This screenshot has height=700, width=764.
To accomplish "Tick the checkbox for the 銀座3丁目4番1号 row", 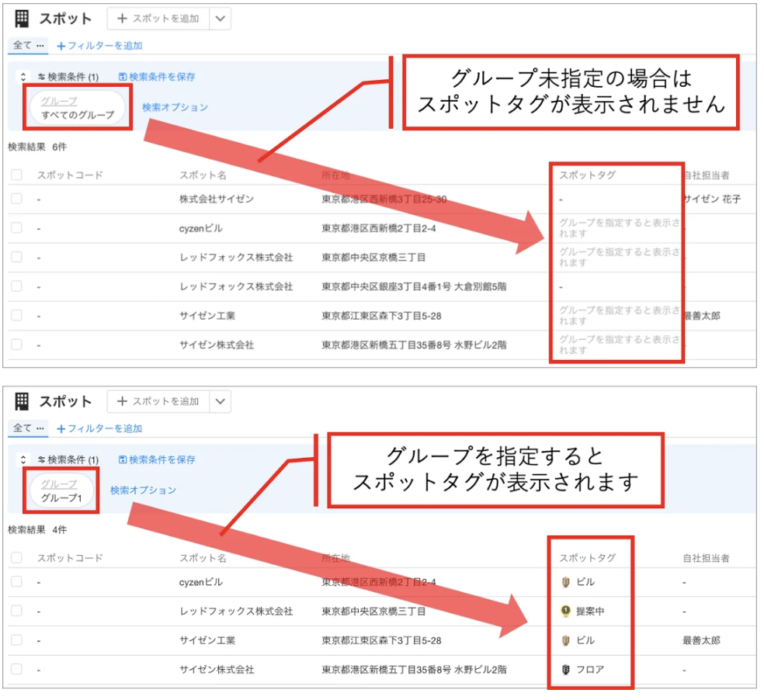I will [16, 286].
